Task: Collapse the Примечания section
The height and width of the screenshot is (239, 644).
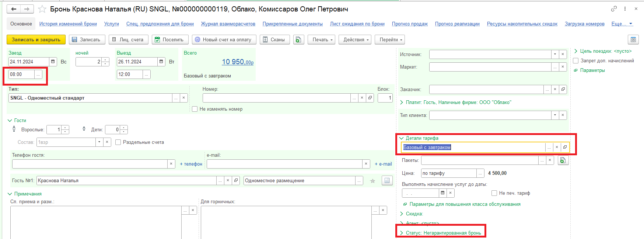Action: click(10, 194)
